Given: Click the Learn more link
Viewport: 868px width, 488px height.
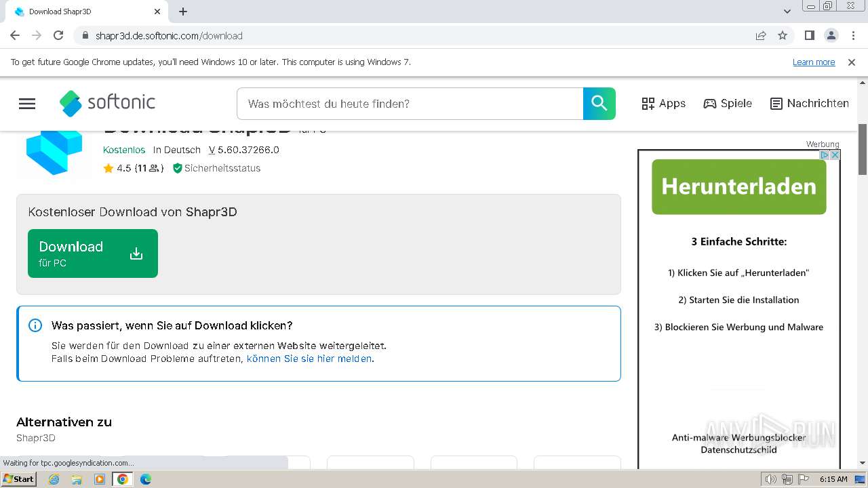Looking at the screenshot, I should click(x=814, y=62).
